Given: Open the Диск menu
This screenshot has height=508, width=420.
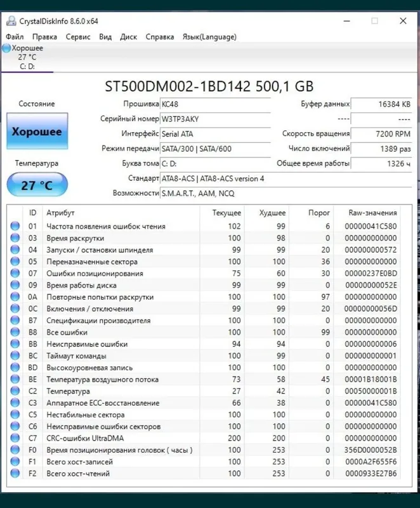Looking at the screenshot, I should [128, 37].
